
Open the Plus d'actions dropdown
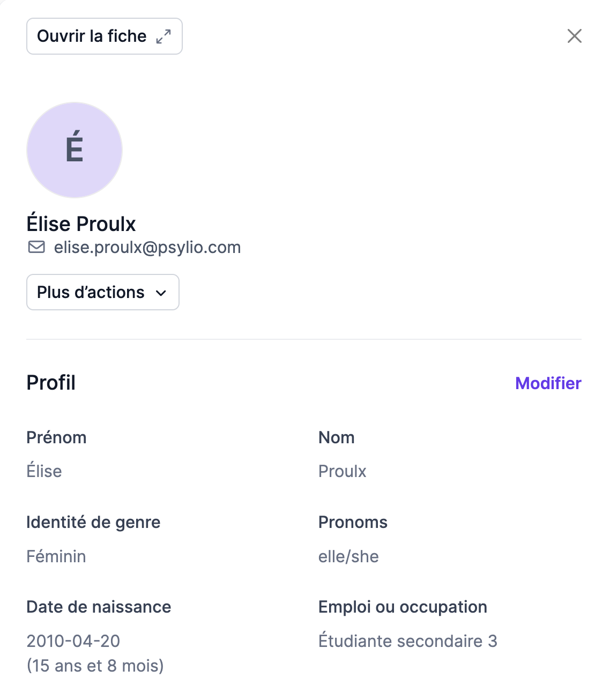(x=102, y=292)
